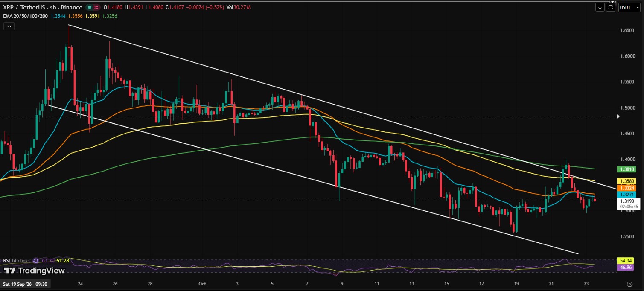644x291 pixels.
Task: Click the 1.3810 EMA 200 price label
Action: pos(626,169)
